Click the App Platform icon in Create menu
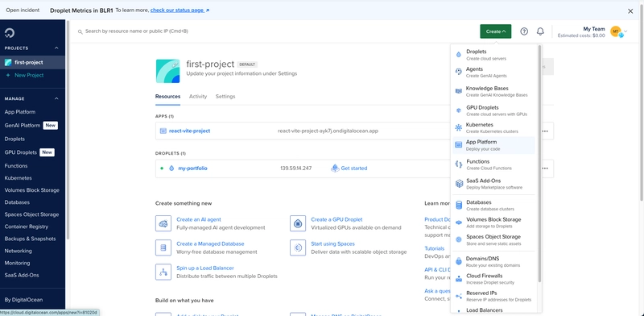The width and height of the screenshot is (644, 316). (x=459, y=145)
